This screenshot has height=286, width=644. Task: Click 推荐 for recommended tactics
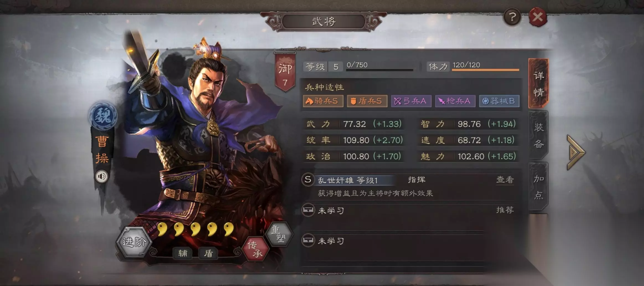[x=505, y=210]
